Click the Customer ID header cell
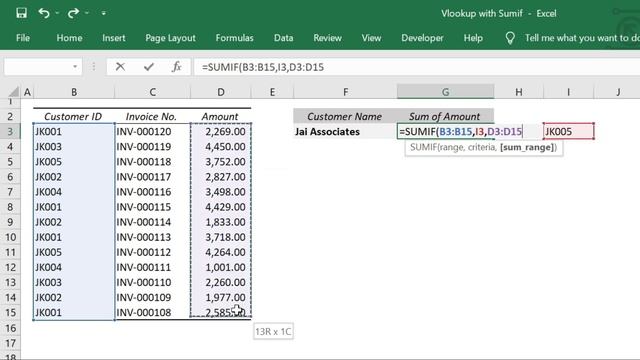The width and height of the screenshot is (640, 360). pyautogui.click(x=74, y=116)
